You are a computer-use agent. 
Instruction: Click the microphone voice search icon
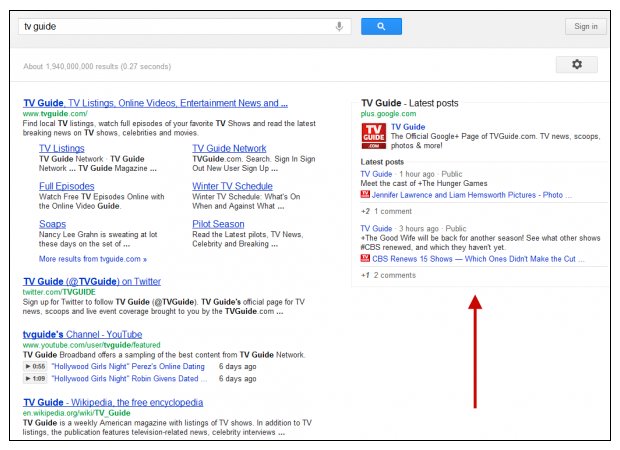click(339, 26)
